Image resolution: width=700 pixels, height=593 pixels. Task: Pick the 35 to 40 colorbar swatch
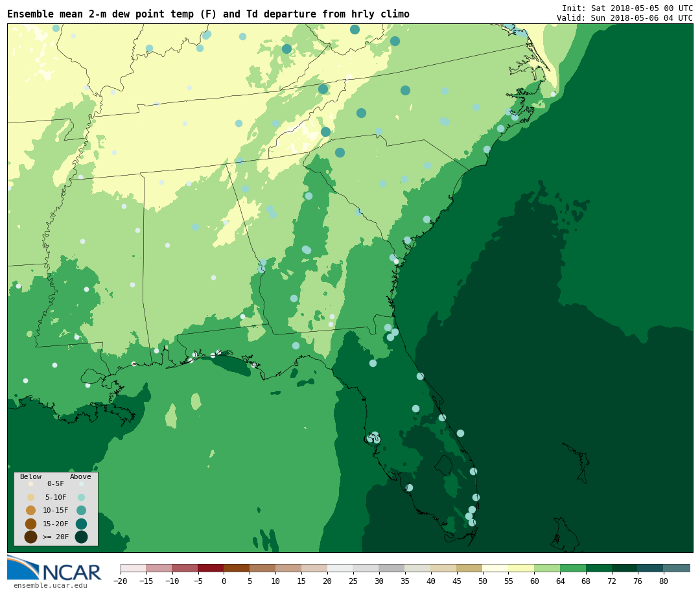pos(418,568)
